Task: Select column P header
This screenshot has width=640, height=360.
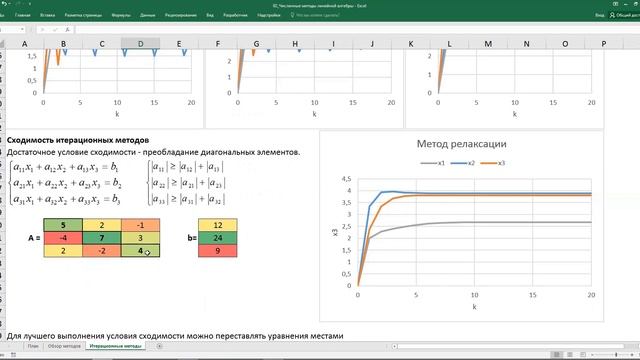Action: (x=604, y=44)
